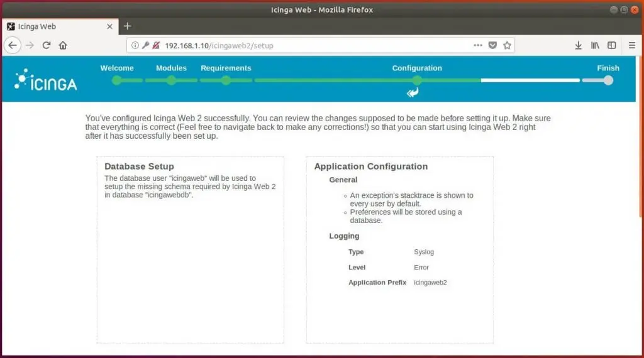
Task: Save page to Pocket icon
Action: pyautogui.click(x=492, y=45)
